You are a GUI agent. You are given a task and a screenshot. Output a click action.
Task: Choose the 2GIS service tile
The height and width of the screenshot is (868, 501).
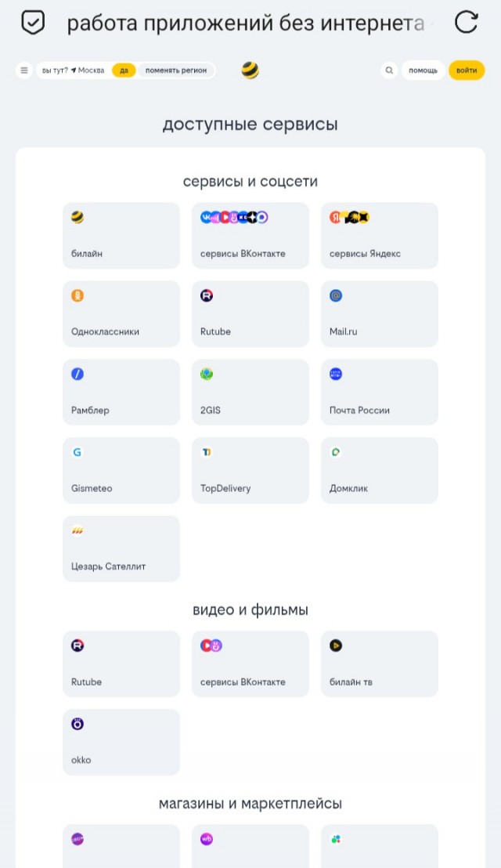point(250,392)
